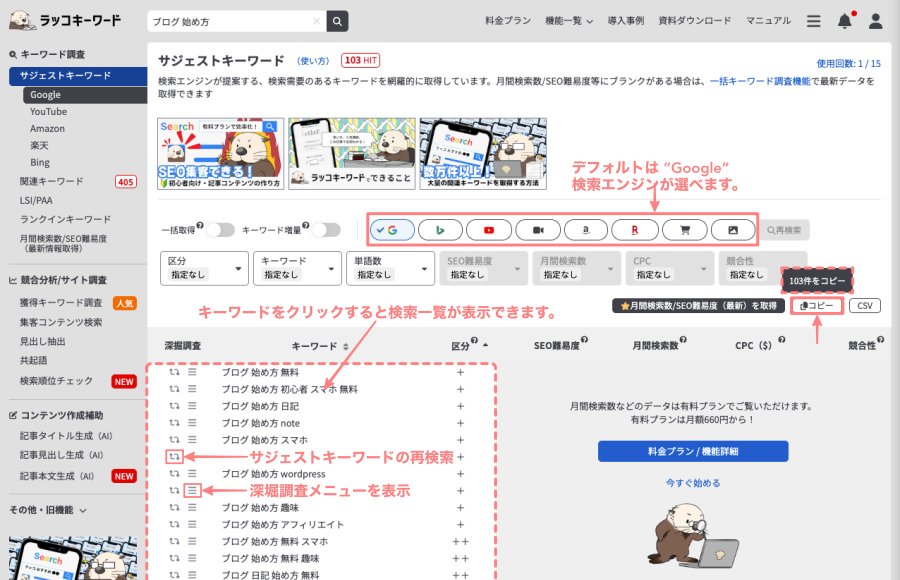The height and width of the screenshot is (580, 900).
Task: Focus the keyword search input field
Action: 237,21
